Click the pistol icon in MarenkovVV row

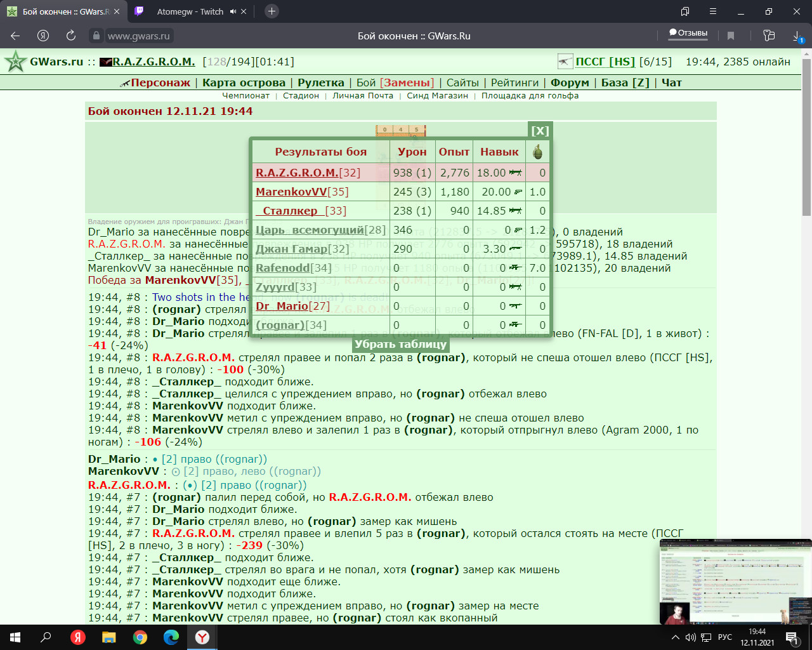point(518,192)
